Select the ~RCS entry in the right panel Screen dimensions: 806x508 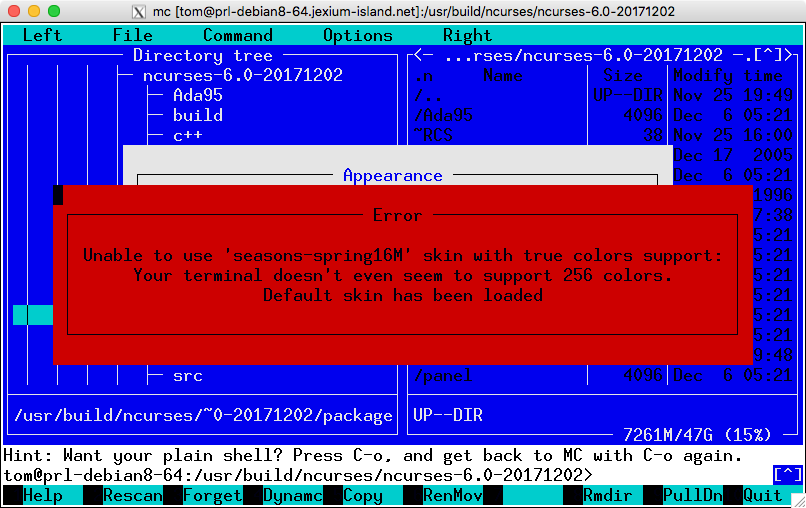pyautogui.click(x=432, y=135)
